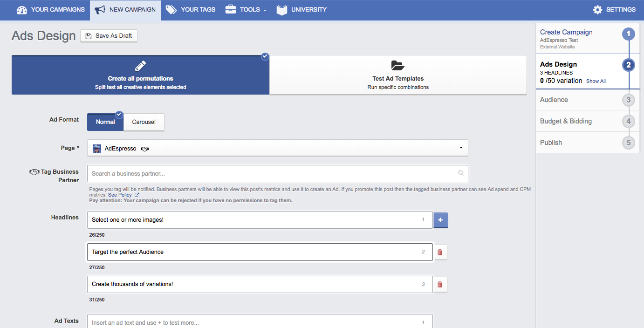Open the AdEspresso page picker arrow

460,148
